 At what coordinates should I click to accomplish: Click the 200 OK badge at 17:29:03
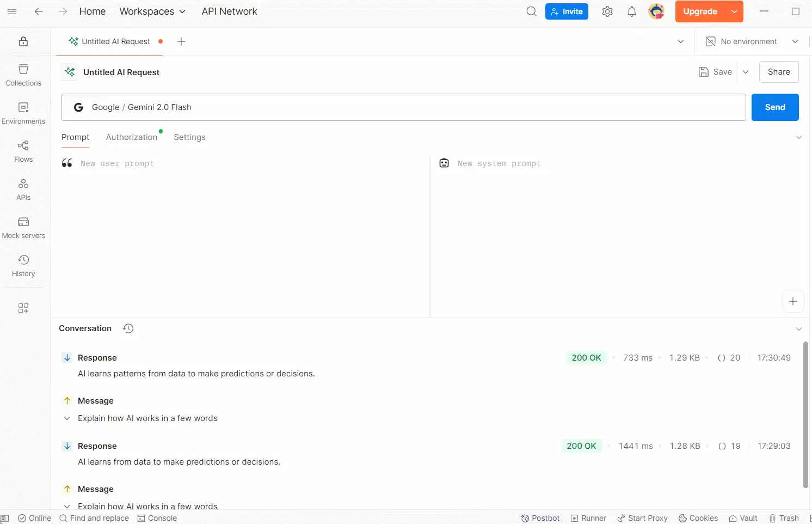pos(581,446)
